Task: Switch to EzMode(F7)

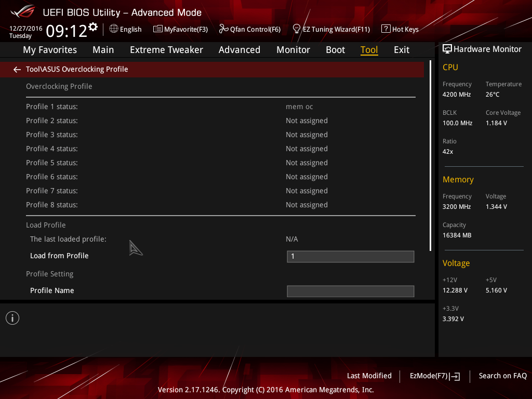Action: click(429, 376)
